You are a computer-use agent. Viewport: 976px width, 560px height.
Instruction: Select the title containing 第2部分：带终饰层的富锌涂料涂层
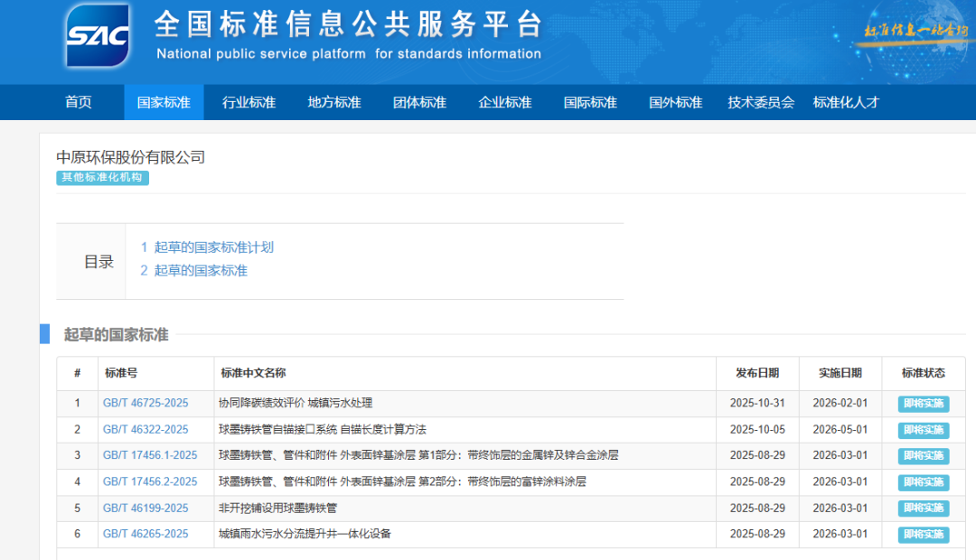coord(402,481)
